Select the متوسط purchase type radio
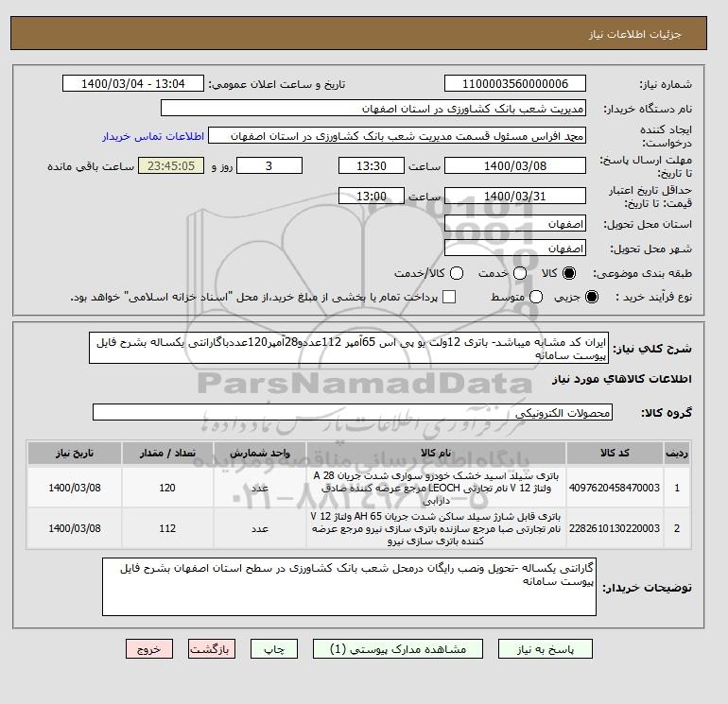 [536, 297]
